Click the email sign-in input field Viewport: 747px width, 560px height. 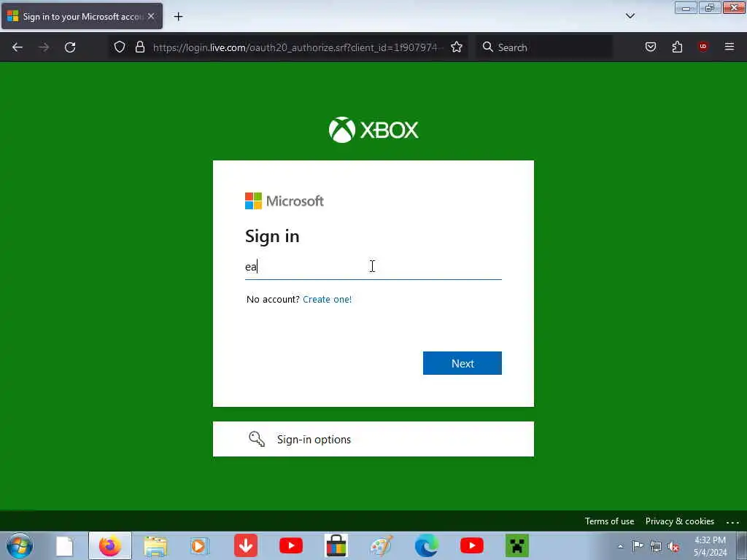click(373, 267)
